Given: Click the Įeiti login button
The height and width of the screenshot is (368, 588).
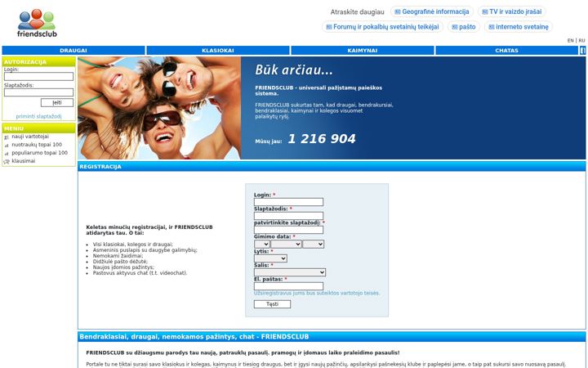Looking at the screenshot, I should point(57,102).
